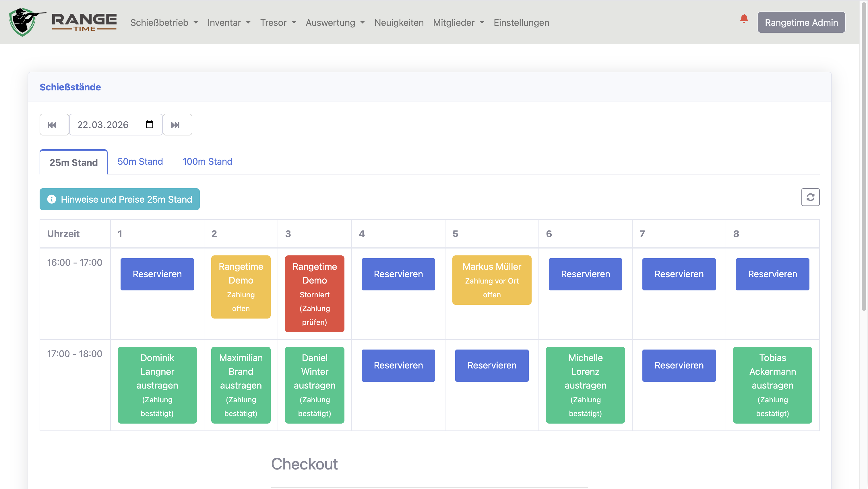The width and height of the screenshot is (868, 489).
Task: Open Neuigkeiten in the navigation bar
Action: coord(399,23)
